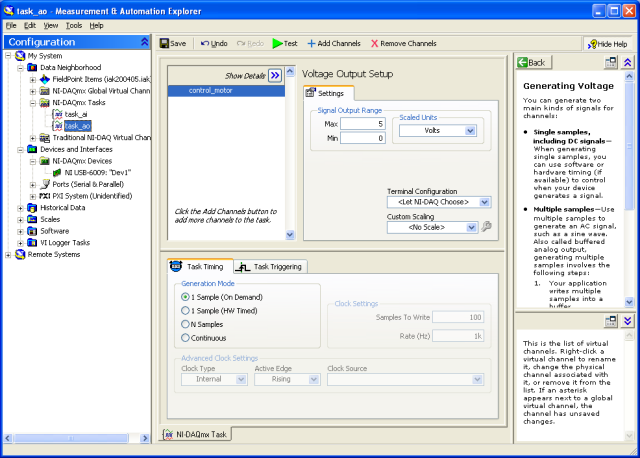The width and height of the screenshot is (640, 458).
Task: Run the task with Test button
Action: pos(285,43)
